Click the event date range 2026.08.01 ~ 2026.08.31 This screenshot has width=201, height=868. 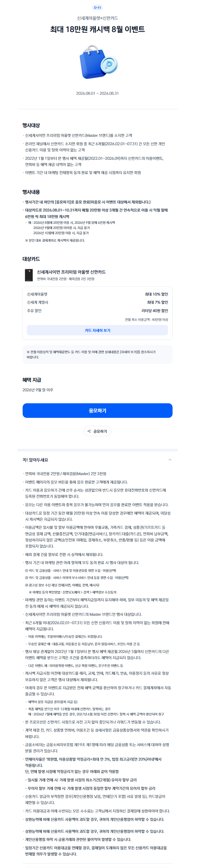click(x=97, y=93)
